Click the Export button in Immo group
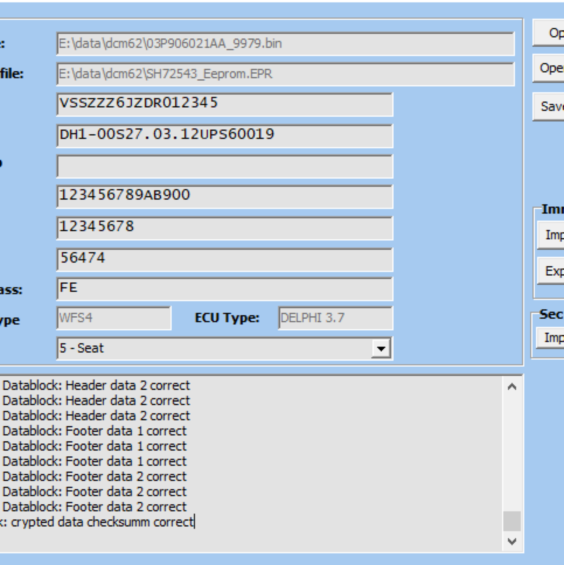 click(551, 271)
